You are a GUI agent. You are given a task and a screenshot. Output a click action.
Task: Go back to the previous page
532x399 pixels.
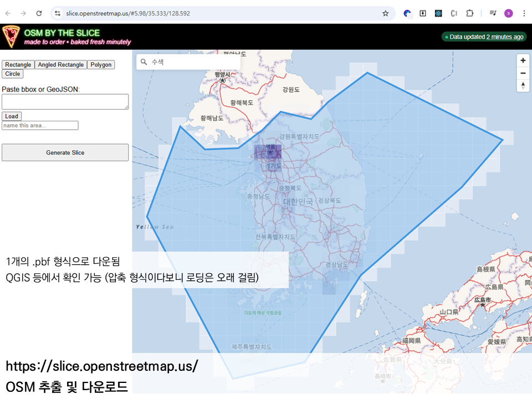click(x=8, y=13)
